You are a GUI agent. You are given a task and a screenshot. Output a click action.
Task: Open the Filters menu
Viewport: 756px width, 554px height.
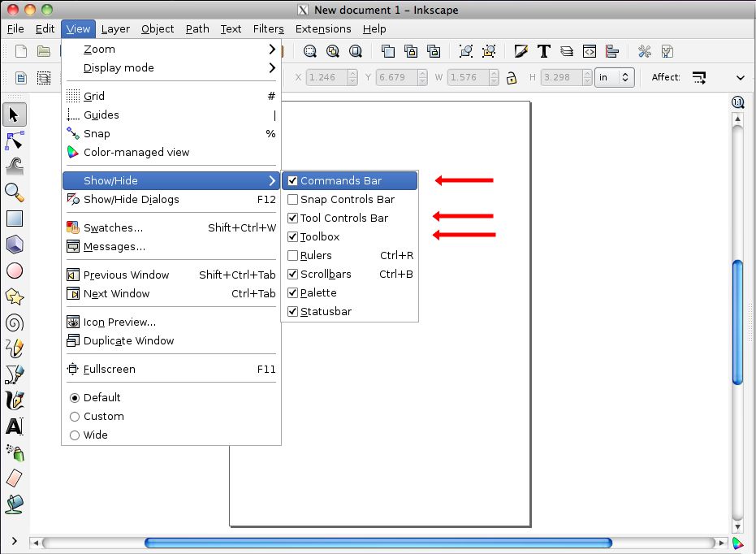coord(269,29)
